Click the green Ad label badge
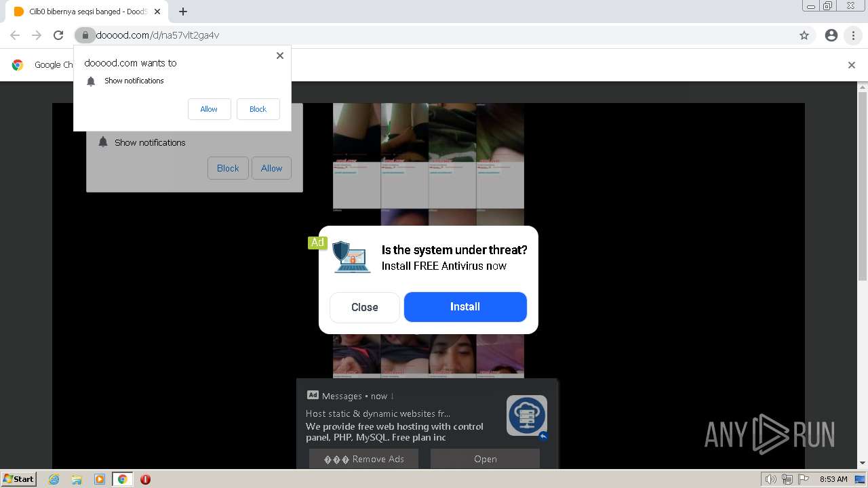 [x=317, y=243]
